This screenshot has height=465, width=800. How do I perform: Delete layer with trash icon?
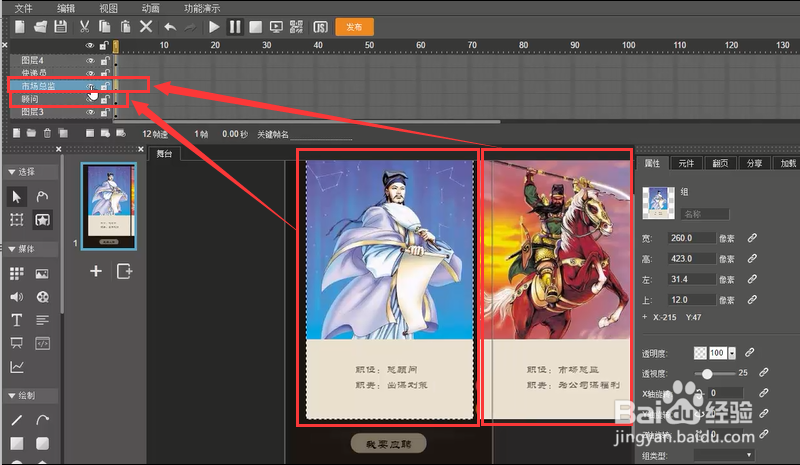pyautogui.click(x=47, y=133)
